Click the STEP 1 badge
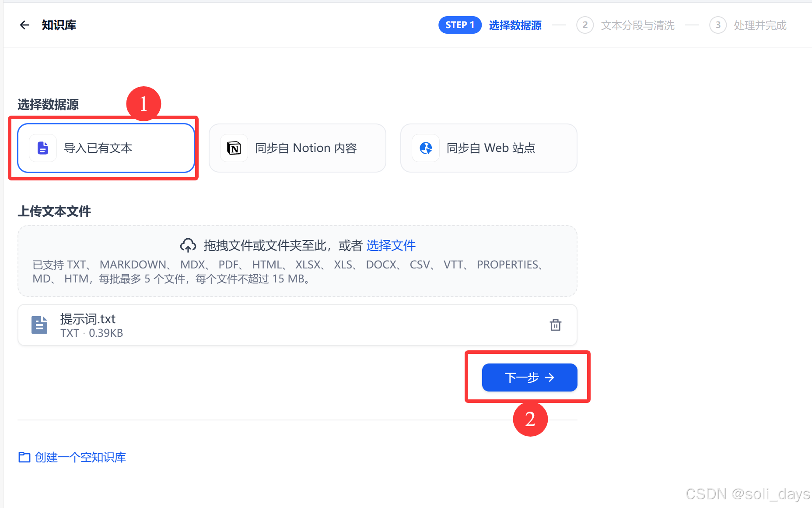 tap(460, 25)
